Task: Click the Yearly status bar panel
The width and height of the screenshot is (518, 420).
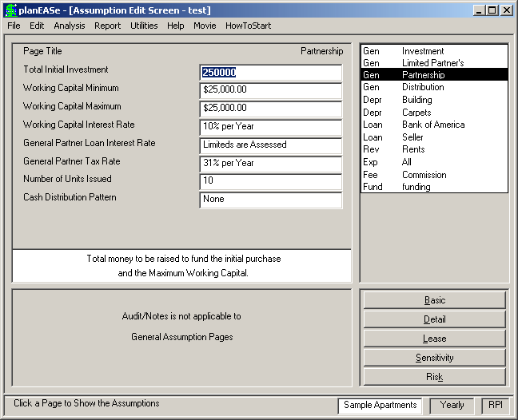Action: [452, 405]
